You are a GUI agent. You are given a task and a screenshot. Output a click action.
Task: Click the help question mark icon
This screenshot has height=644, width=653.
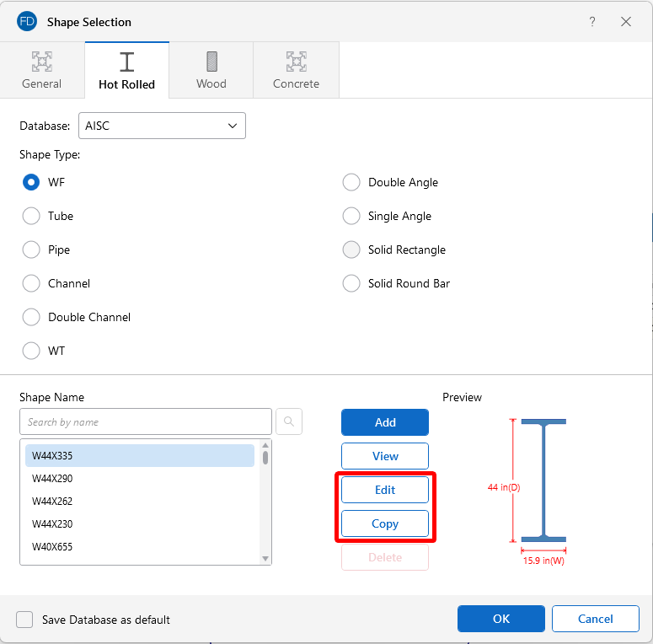point(592,22)
